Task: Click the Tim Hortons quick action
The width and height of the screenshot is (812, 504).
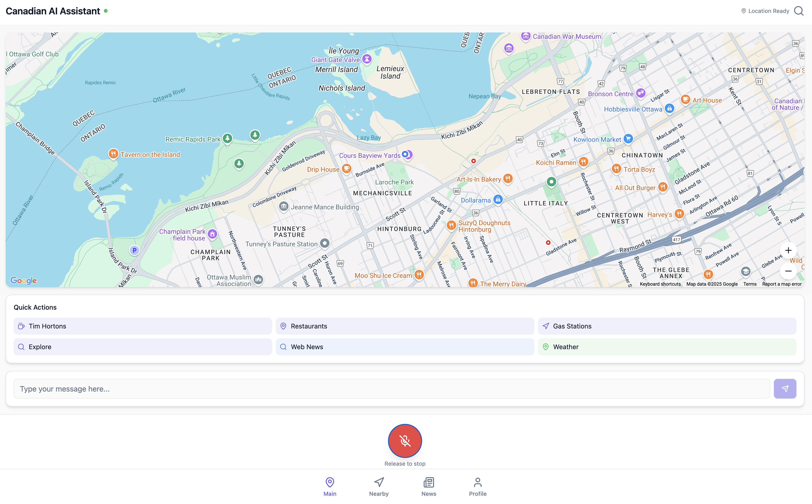Action: [142, 326]
